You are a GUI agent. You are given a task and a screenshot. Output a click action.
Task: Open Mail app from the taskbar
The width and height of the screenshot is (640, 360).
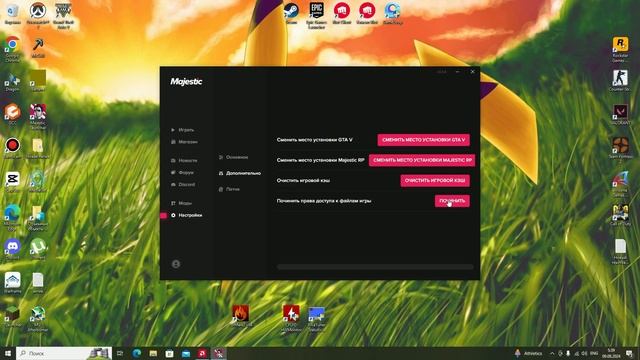point(186,353)
